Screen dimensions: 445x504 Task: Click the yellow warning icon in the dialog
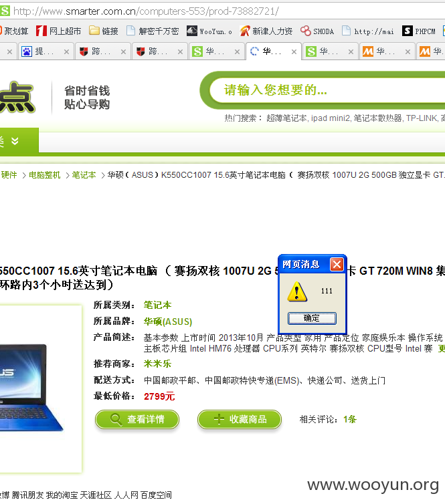297,291
